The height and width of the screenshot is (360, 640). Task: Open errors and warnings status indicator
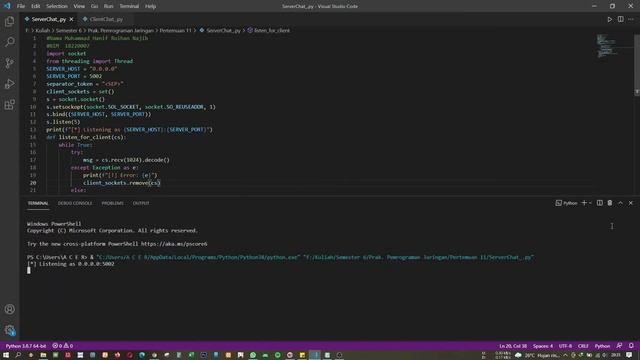point(62,346)
